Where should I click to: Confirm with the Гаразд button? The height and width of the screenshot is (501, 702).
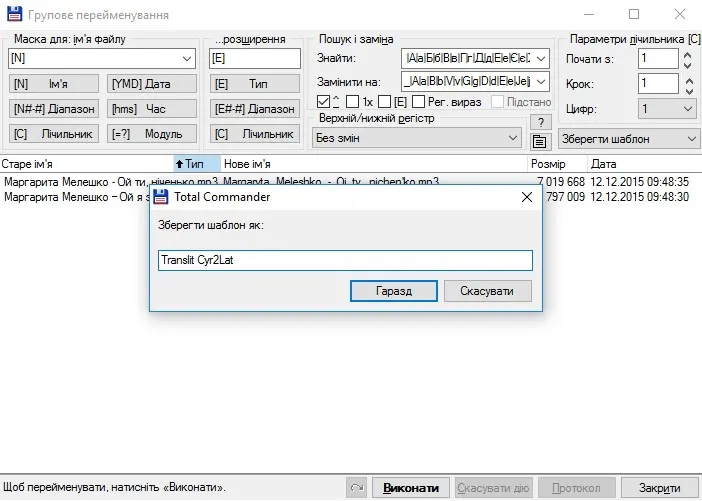click(x=394, y=291)
